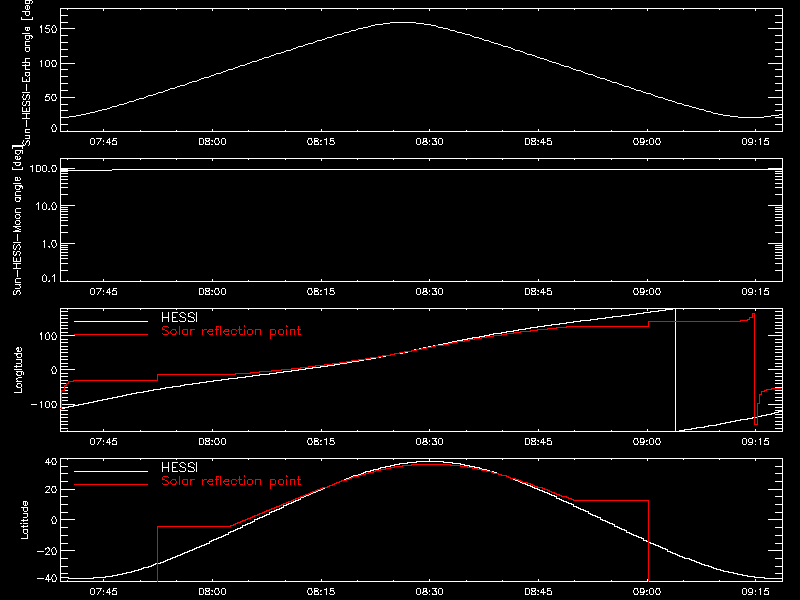Click 08:00 label under Latitude plot
The width and height of the screenshot is (800, 600).
[212, 592]
